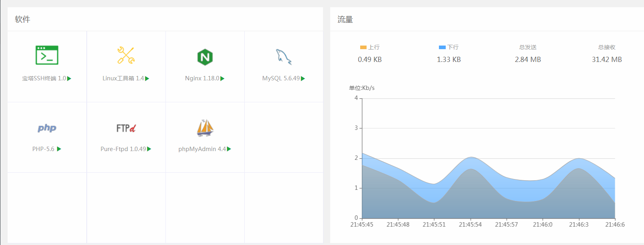Click the green arrow beside phpMyAdmin 4.4
Image resolution: width=644 pixels, height=245 pixels.
tap(229, 149)
